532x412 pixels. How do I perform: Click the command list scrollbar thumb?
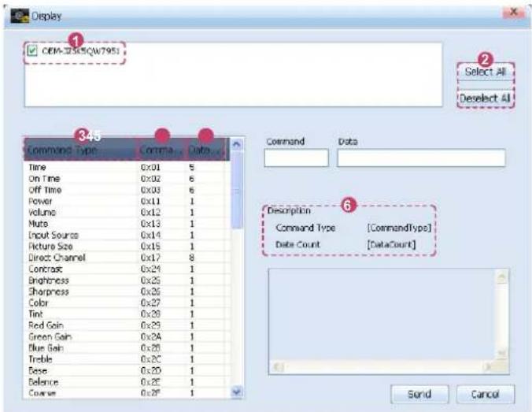[237, 190]
